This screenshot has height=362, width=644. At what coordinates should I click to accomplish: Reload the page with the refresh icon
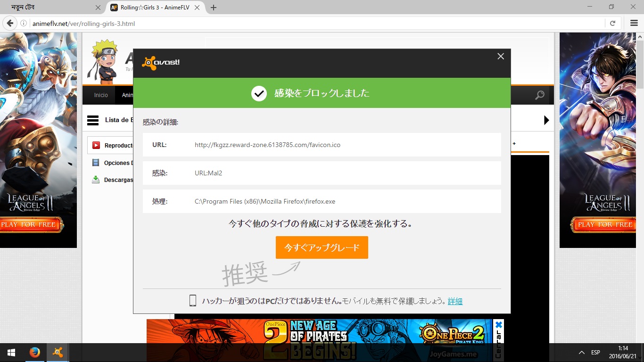pyautogui.click(x=612, y=23)
